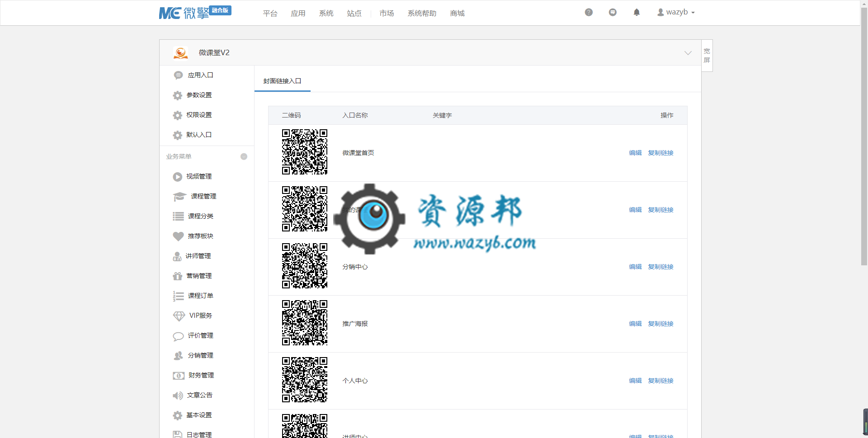Click the 日志管理 save icon

point(178,434)
